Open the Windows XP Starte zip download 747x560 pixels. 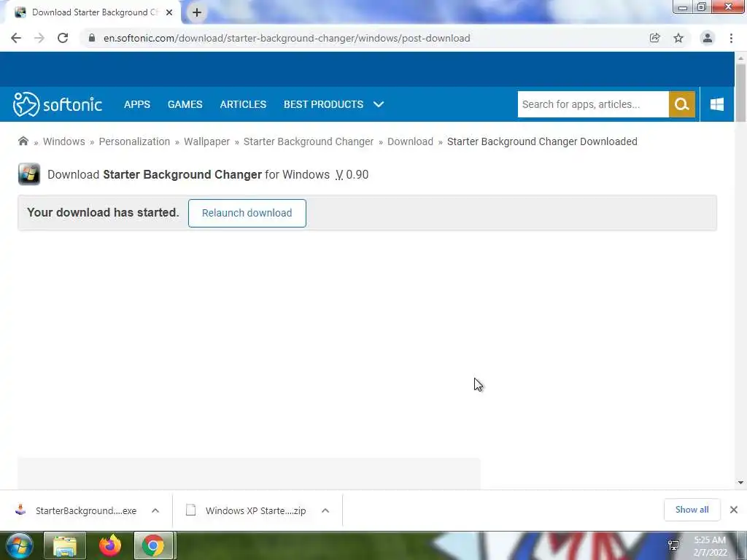tap(246, 510)
